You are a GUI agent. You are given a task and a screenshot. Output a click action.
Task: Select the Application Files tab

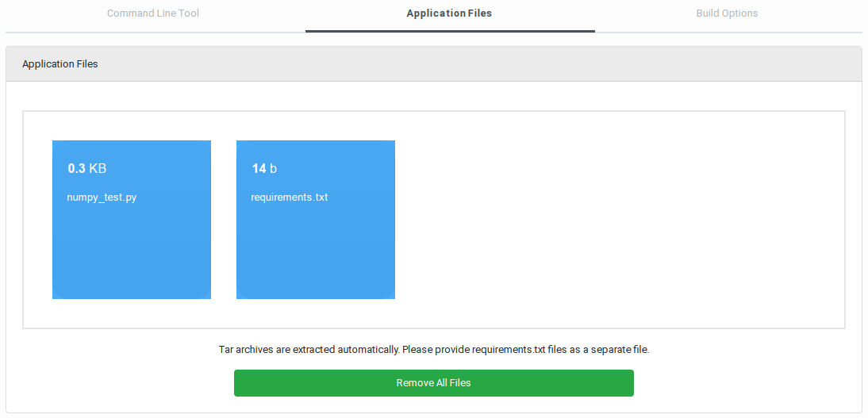point(449,13)
